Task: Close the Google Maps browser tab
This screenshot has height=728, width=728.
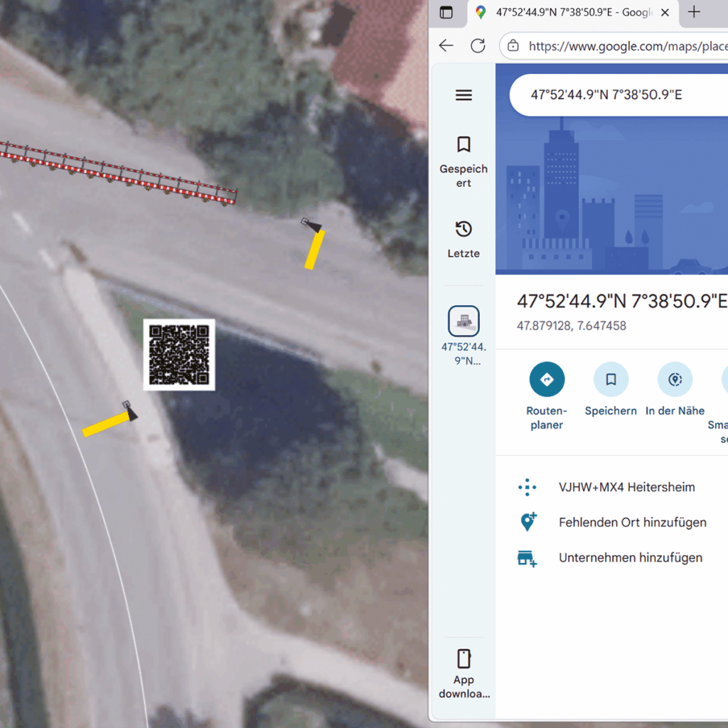Action: [665, 13]
